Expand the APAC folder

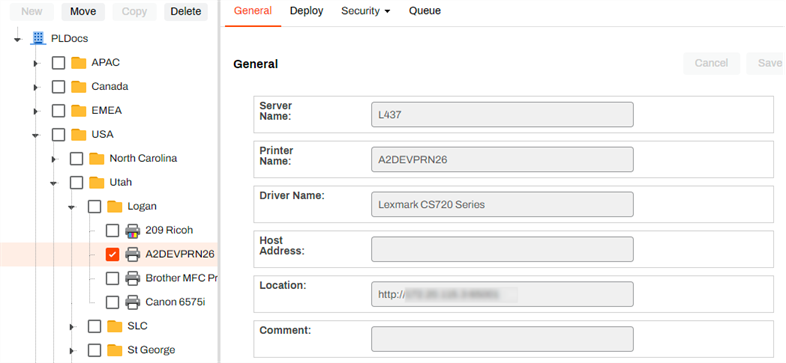(x=36, y=63)
